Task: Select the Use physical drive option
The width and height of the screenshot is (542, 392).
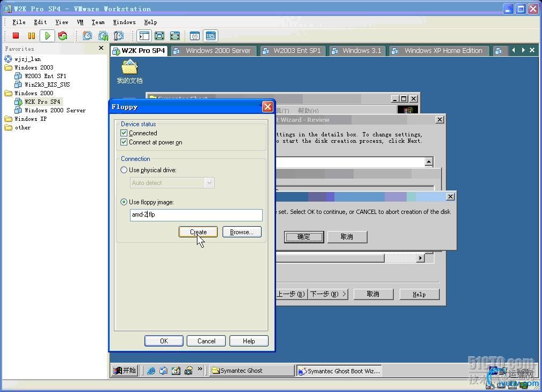Action: (124, 170)
